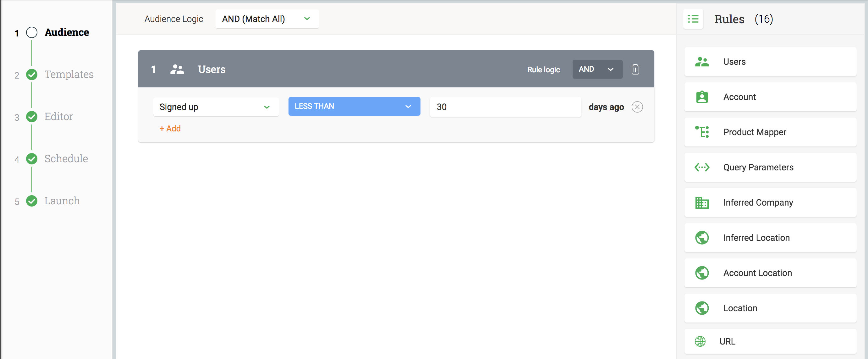
Task: Click the people icon in Users rule header
Action: pos(177,69)
